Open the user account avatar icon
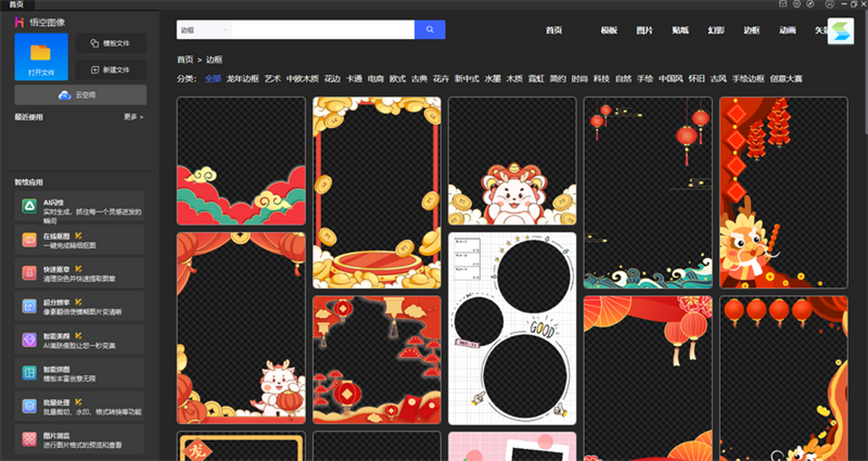This screenshot has width=868, height=461. click(x=829, y=4)
